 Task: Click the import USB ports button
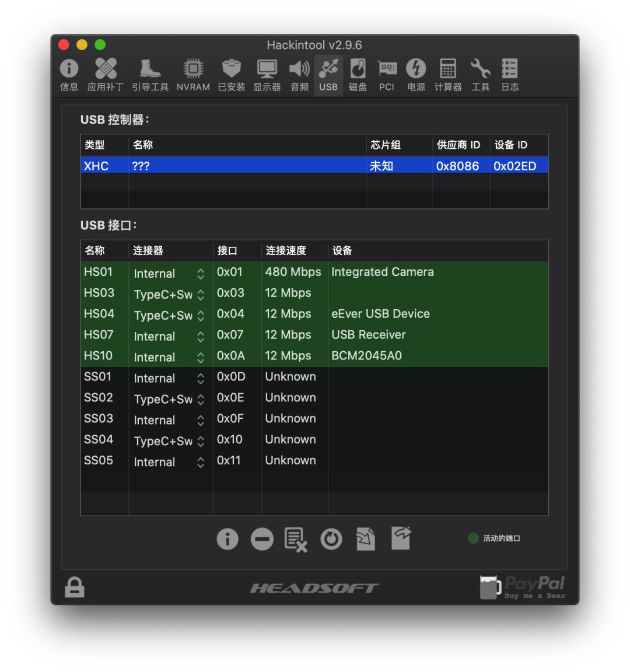pyautogui.click(x=366, y=539)
